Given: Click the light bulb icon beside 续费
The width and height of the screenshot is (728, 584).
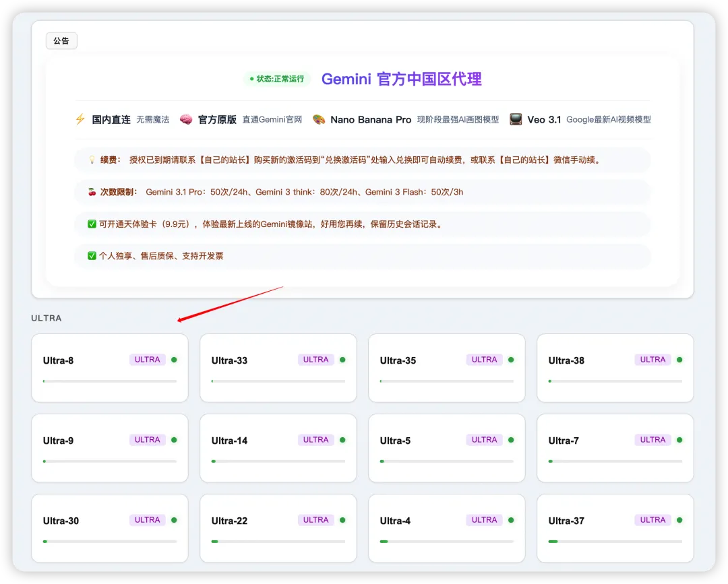Looking at the screenshot, I should (92, 160).
